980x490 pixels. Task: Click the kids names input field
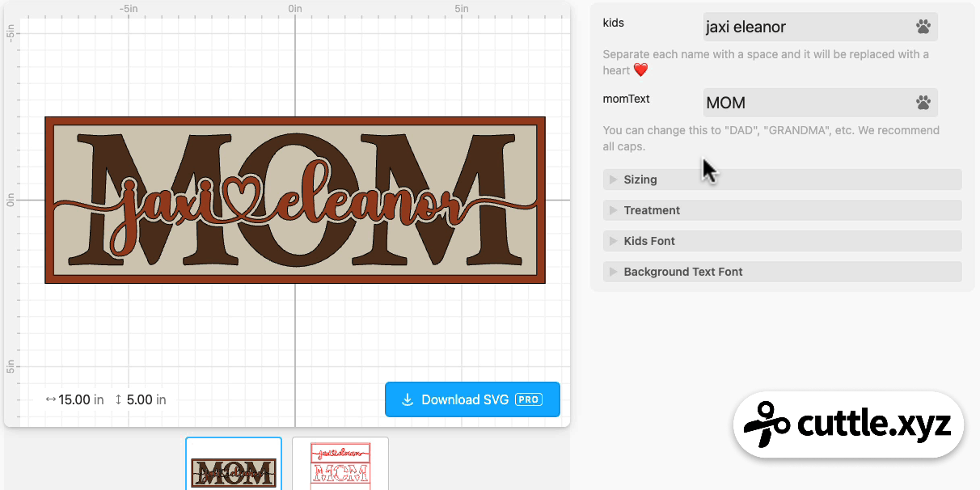pyautogui.click(x=820, y=27)
